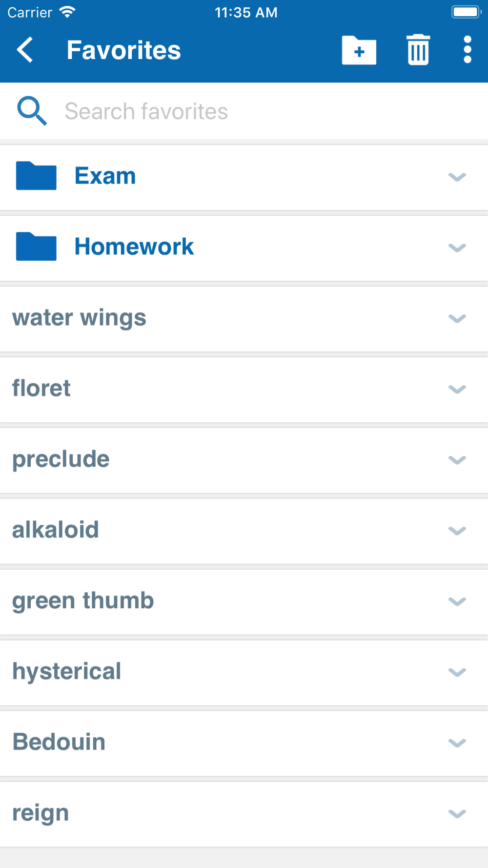Tap the Wi-Fi status icon

(x=67, y=12)
